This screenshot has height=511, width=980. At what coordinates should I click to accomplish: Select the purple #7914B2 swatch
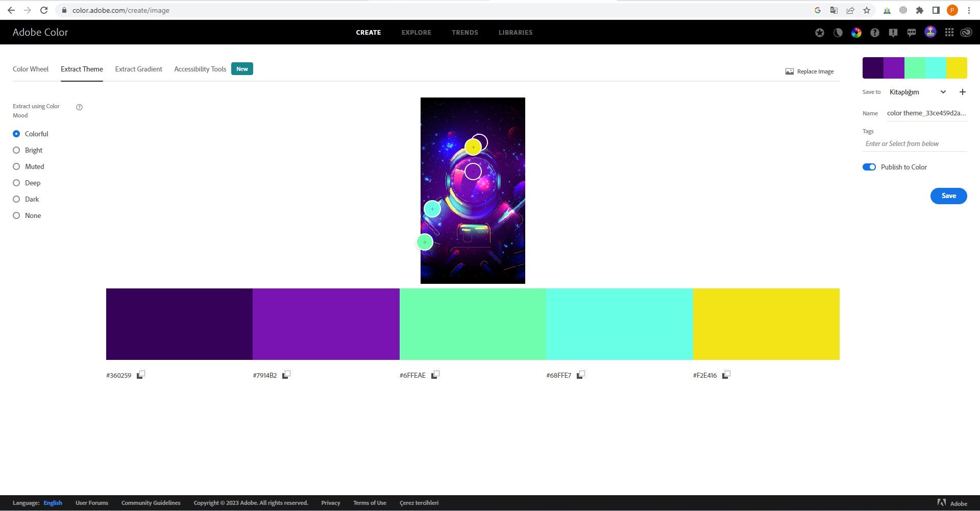tap(326, 324)
